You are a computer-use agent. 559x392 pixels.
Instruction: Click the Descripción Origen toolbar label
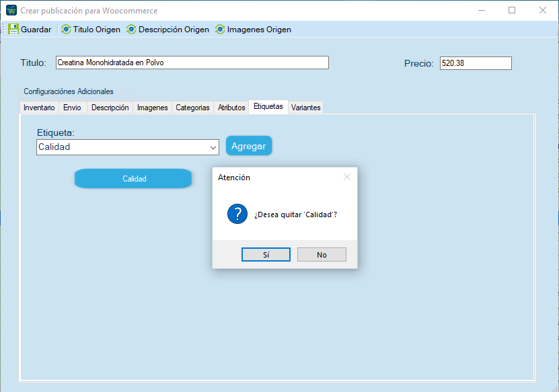pyautogui.click(x=174, y=30)
